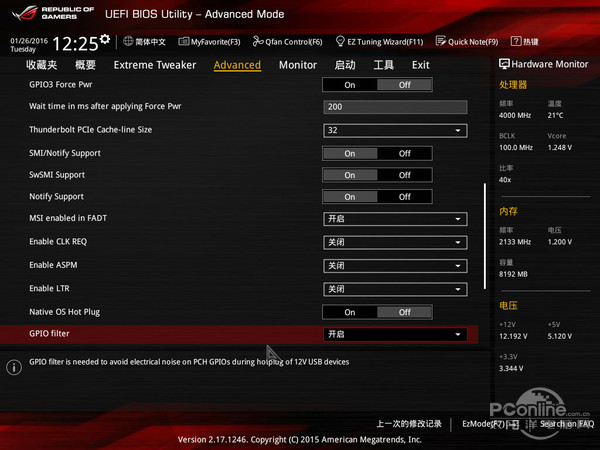Open the 收藏夹 tab
The width and height of the screenshot is (600, 450).
click(x=42, y=65)
